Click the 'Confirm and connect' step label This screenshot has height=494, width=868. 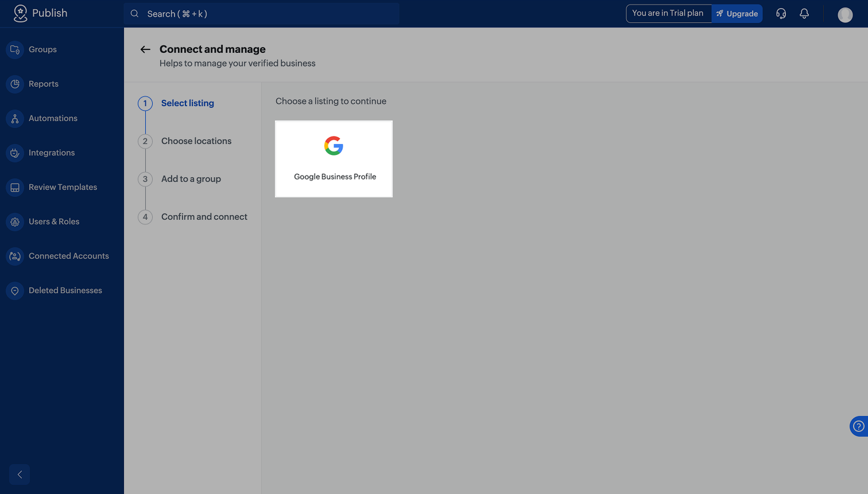tap(204, 217)
